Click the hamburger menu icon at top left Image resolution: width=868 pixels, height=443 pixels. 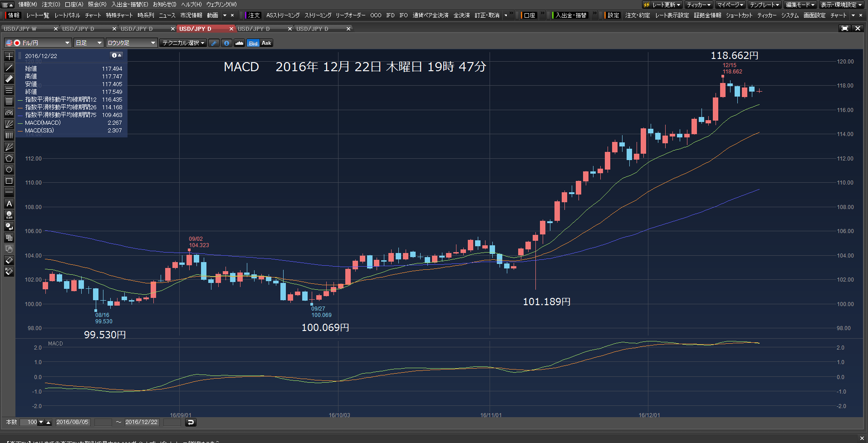pyautogui.click(x=8, y=5)
